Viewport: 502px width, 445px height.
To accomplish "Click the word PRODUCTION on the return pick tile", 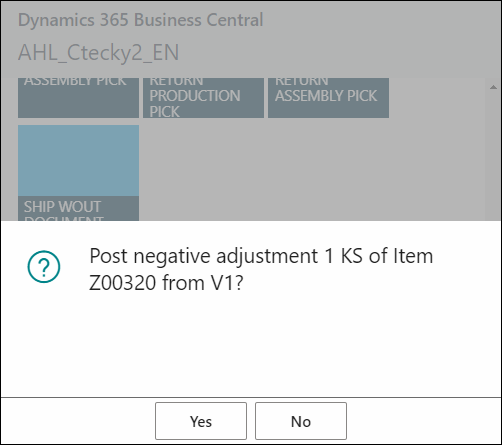I will click(x=195, y=96).
